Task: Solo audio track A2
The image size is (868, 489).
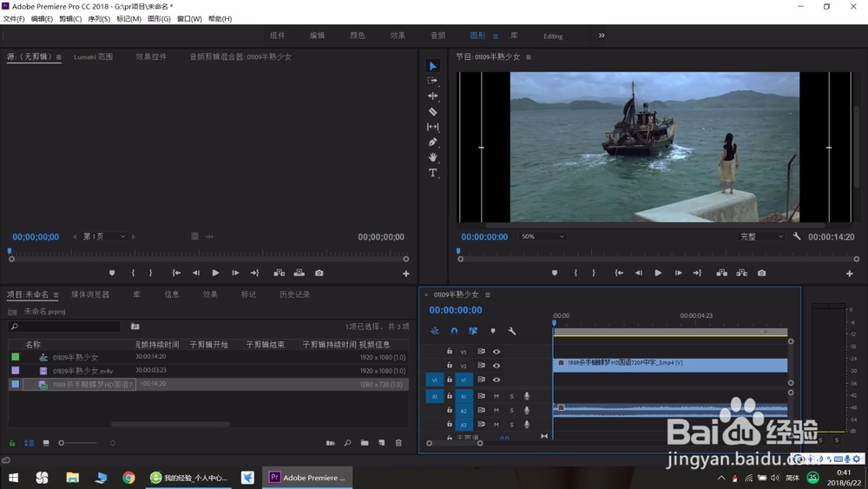Action: (511, 410)
